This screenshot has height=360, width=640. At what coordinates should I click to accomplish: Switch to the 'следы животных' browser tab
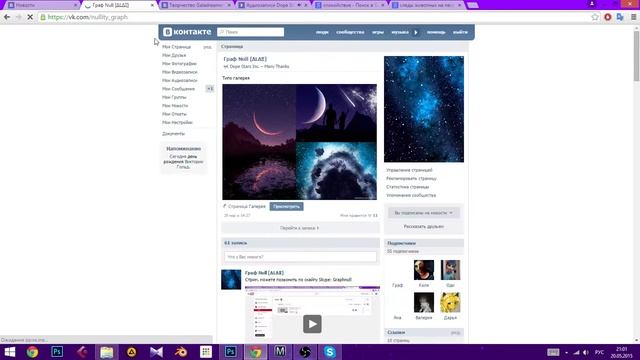426,5
